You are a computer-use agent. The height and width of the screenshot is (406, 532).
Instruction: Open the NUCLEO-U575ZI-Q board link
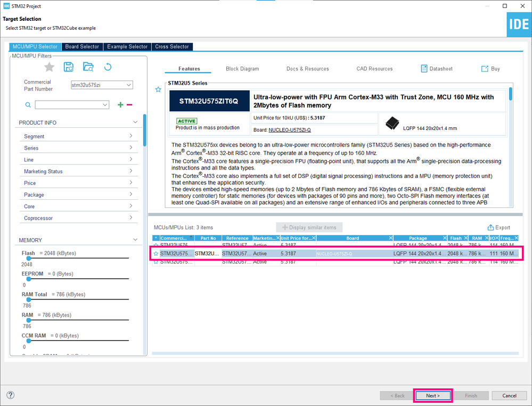(x=290, y=129)
